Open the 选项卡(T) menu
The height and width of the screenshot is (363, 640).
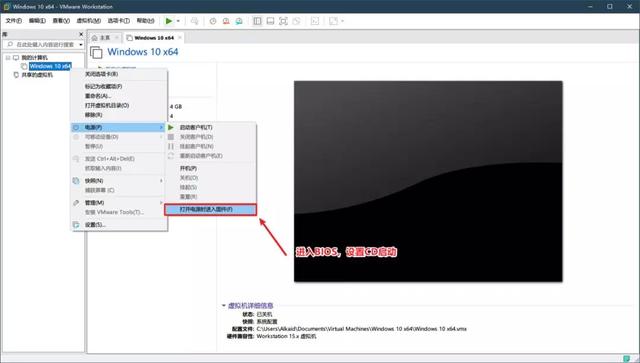click(x=119, y=20)
